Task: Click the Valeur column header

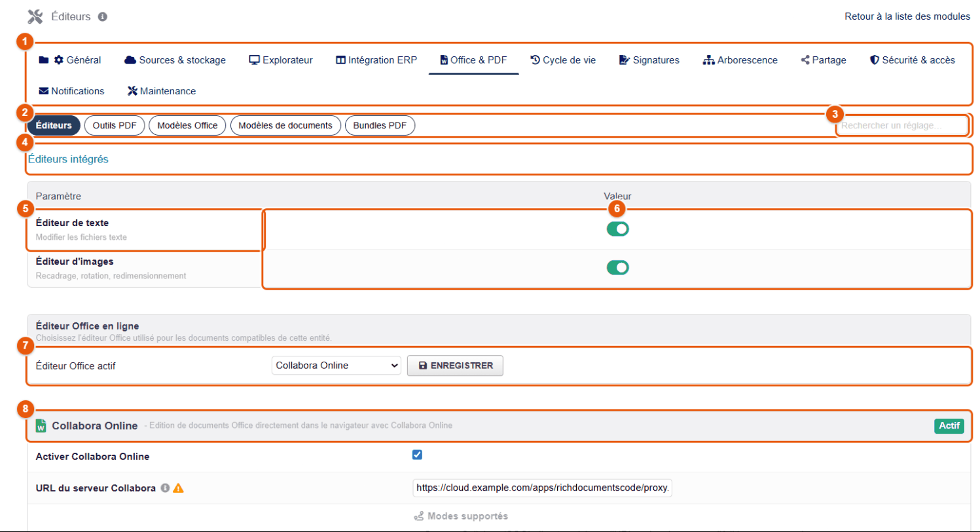Action: [x=617, y=195]
